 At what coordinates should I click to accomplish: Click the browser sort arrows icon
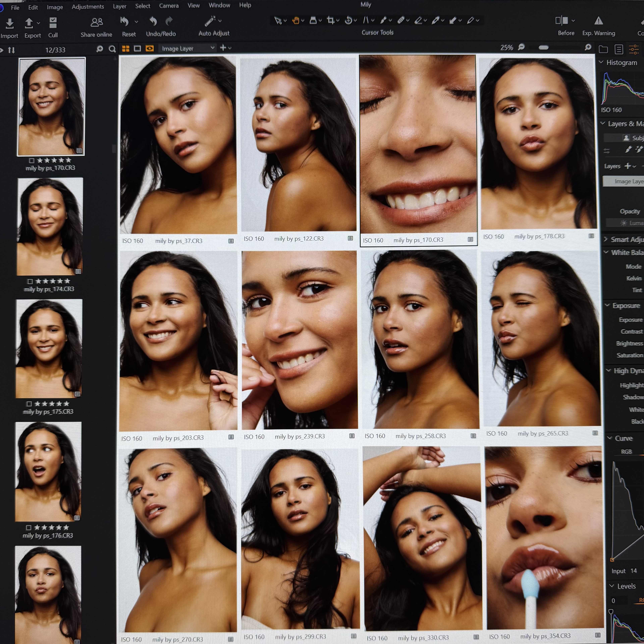12,50
